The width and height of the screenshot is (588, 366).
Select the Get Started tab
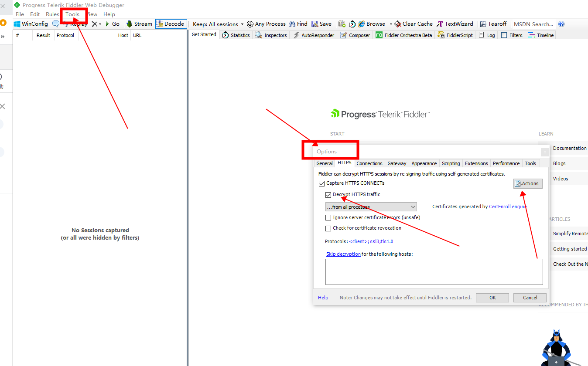(x=204, y=35)
